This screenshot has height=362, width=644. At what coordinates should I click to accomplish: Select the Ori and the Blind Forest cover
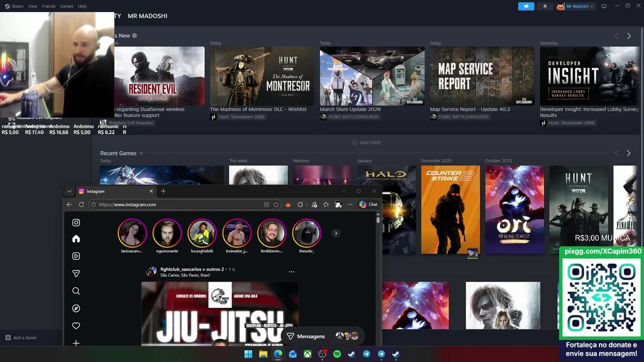pos(515,210)
